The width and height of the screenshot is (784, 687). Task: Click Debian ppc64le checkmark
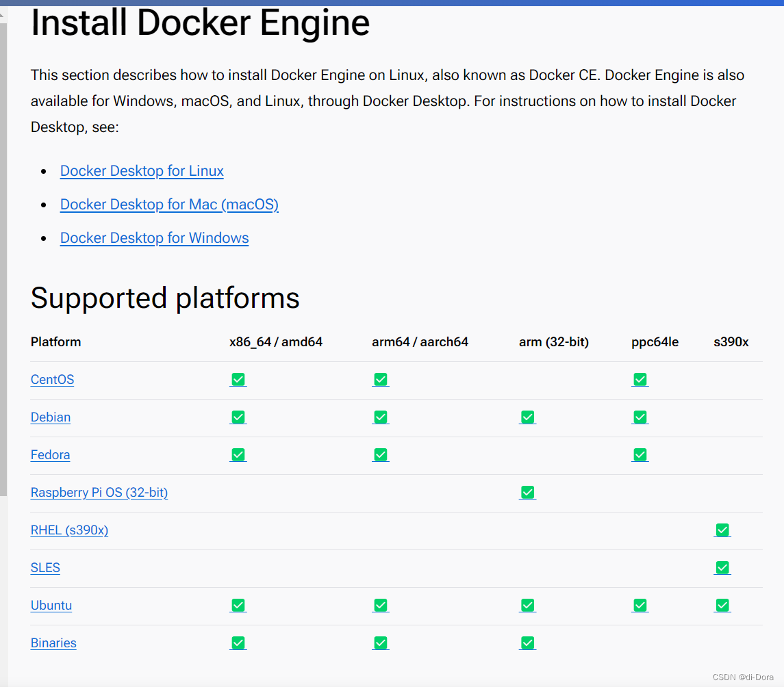[640, 417]
